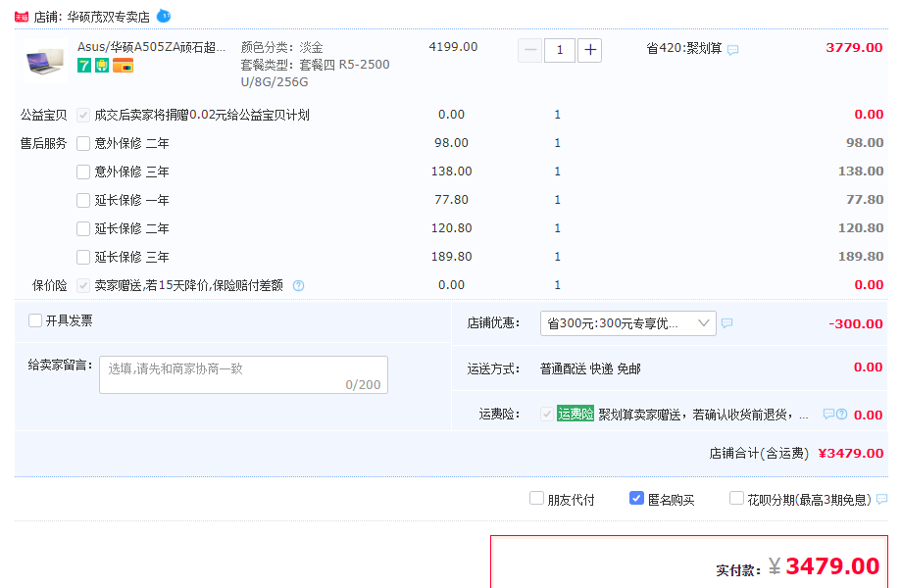
Task: Click the green 7-day return badge icon
Action: coord(84,66)
